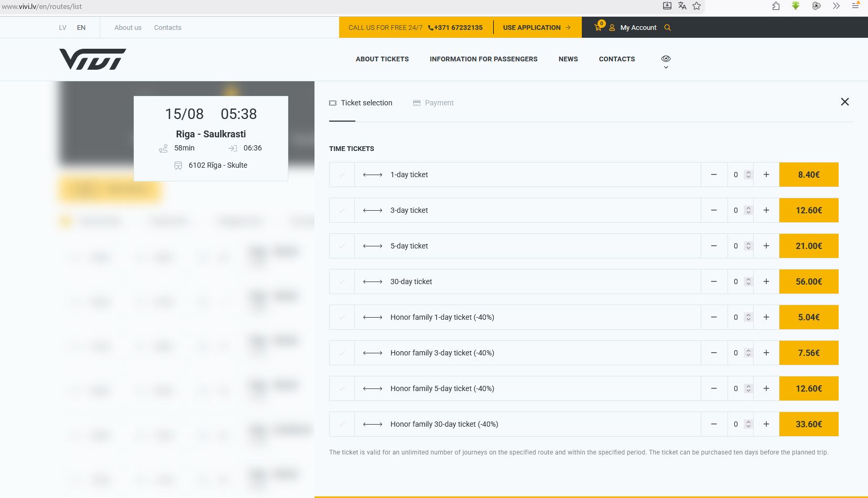
Task: Increase Honor family 1-day ticket quantity
Action: pos(766,317)
